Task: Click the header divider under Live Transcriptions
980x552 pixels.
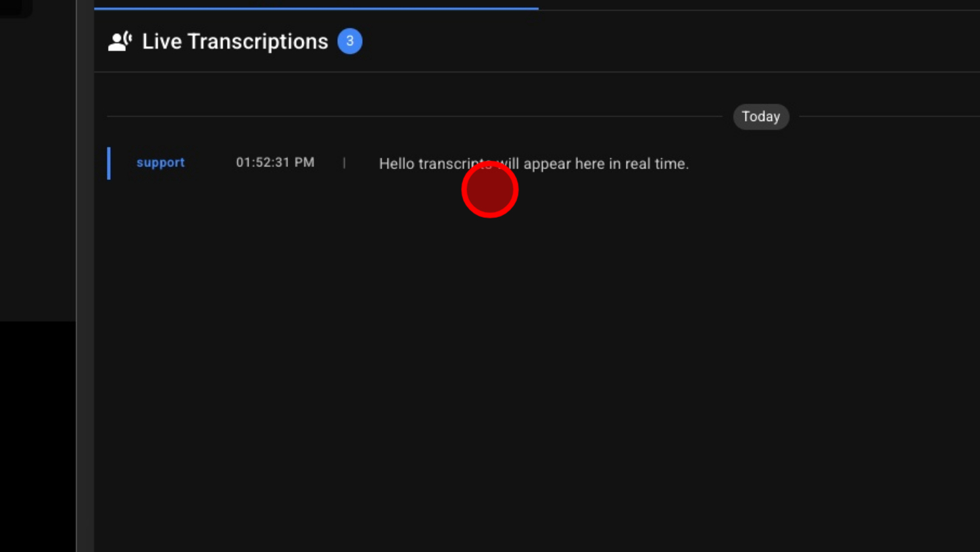Action: (x=537, y=72)
